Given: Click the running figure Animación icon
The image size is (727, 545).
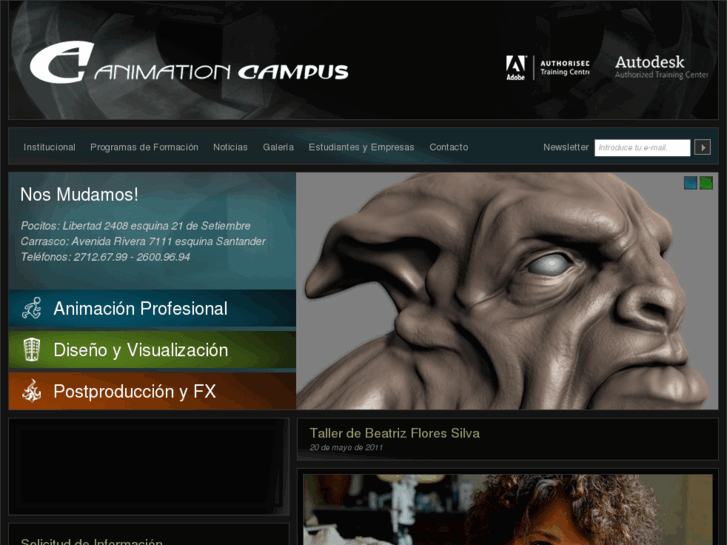Looking at the screenshot, I should tap(32, 308).
